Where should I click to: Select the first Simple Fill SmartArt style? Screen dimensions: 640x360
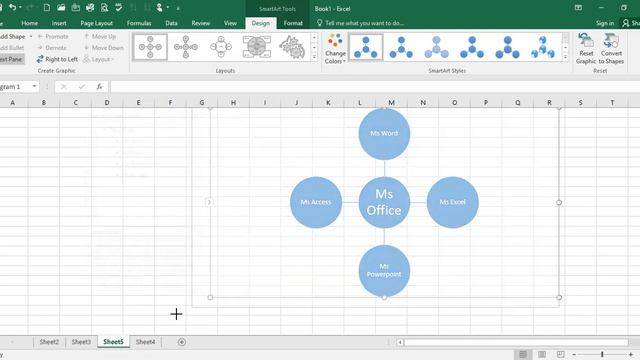[366, 47]
